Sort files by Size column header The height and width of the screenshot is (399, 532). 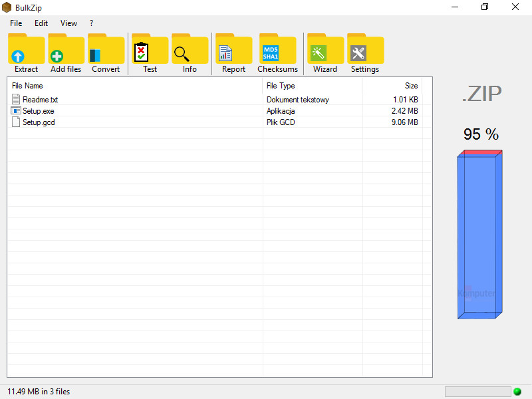pyautogui.click(x=392, y=86)
